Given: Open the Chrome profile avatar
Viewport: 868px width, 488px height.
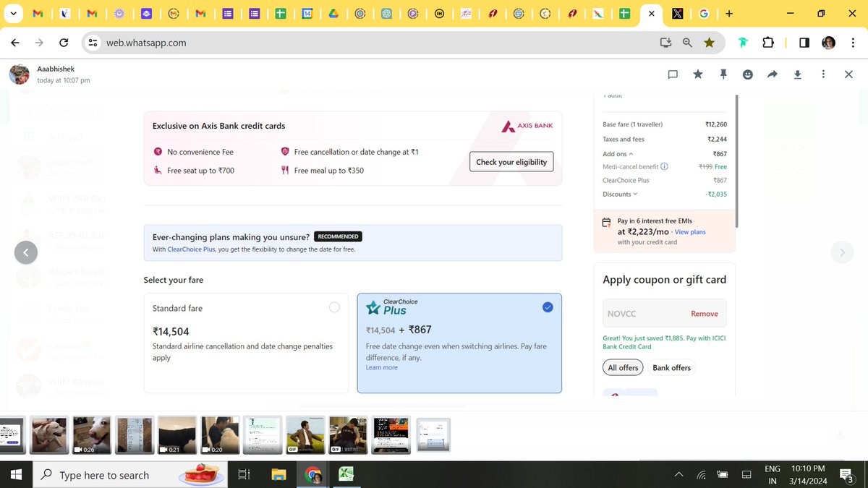Looking at the screenshot, I should 829,43.
